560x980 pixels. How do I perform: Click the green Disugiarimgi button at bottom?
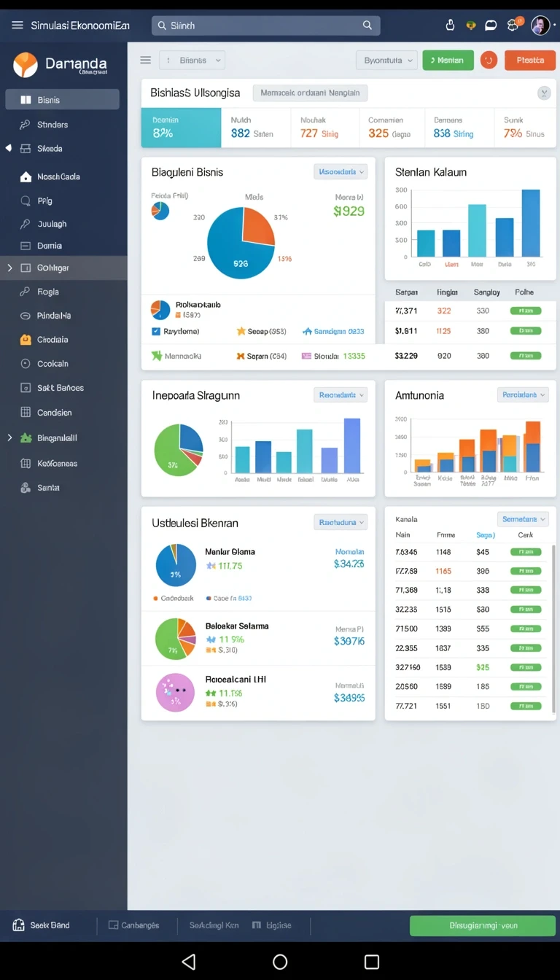point(483,925)
